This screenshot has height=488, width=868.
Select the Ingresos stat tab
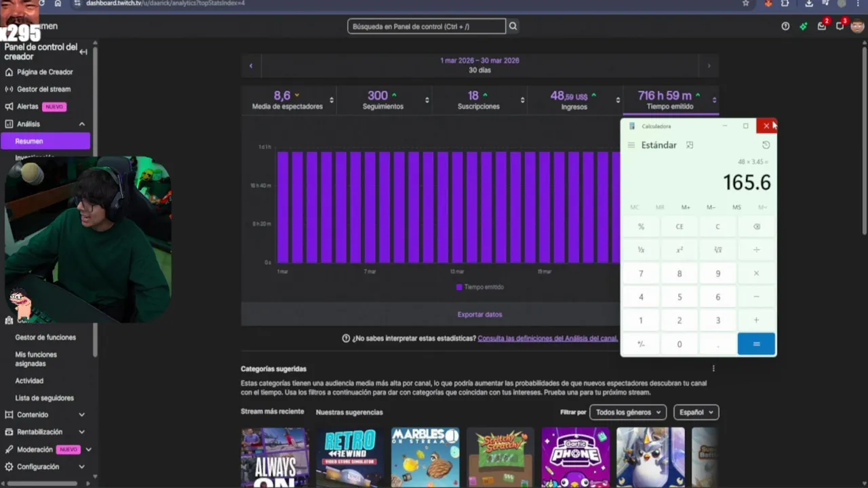coord(574,100)
